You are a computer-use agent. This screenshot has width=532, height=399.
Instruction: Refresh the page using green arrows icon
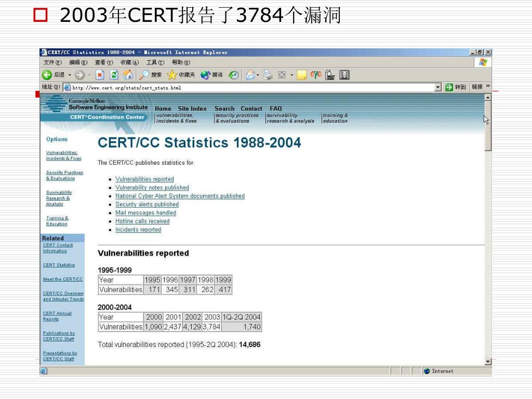coord(114,75)
